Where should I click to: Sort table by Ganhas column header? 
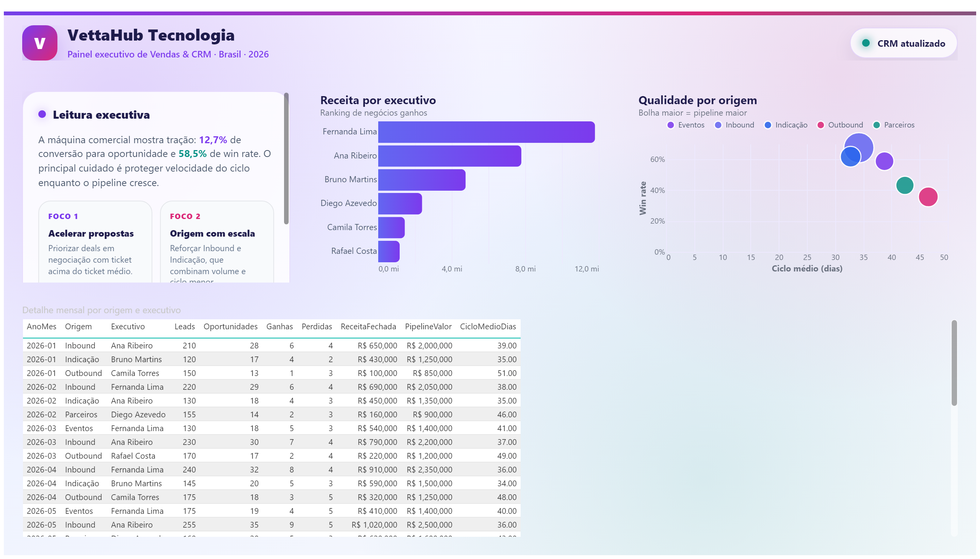[279, 327]
